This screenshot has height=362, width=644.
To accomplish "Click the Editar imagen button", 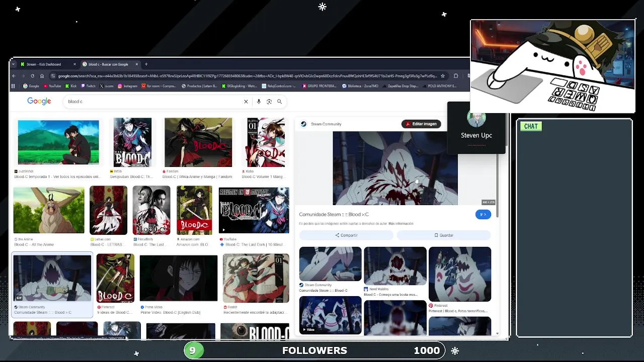I will coord(421,124).
